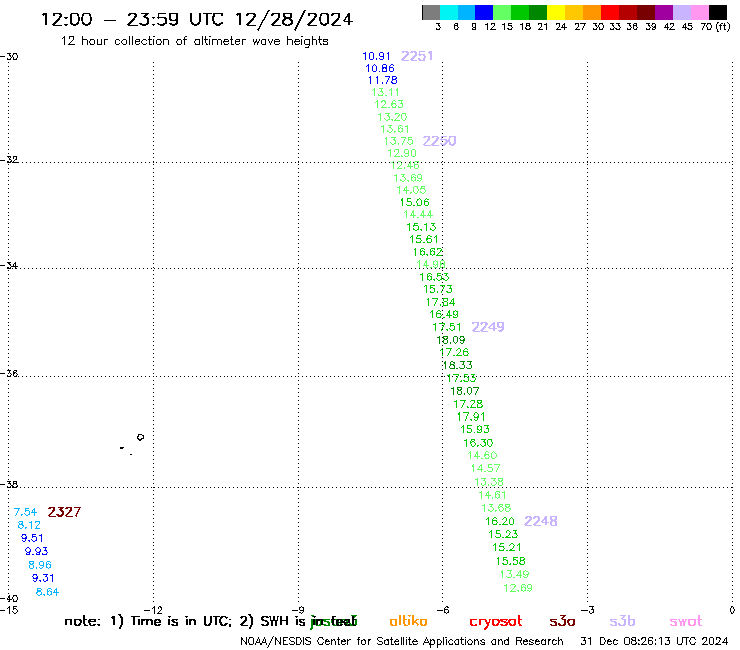
Task: Click wave height value 14.60
Action: coord(482,456)
